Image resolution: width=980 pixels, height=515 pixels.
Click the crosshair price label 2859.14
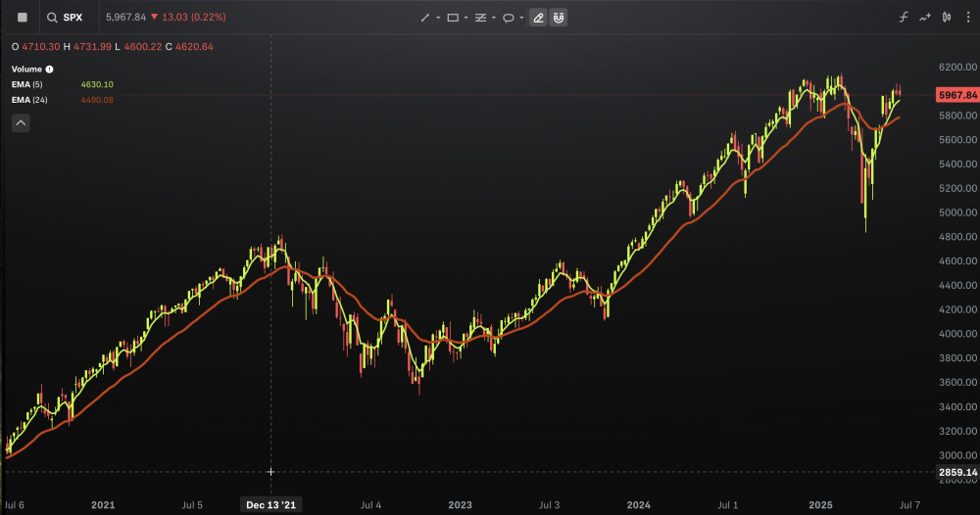[957, 472]
